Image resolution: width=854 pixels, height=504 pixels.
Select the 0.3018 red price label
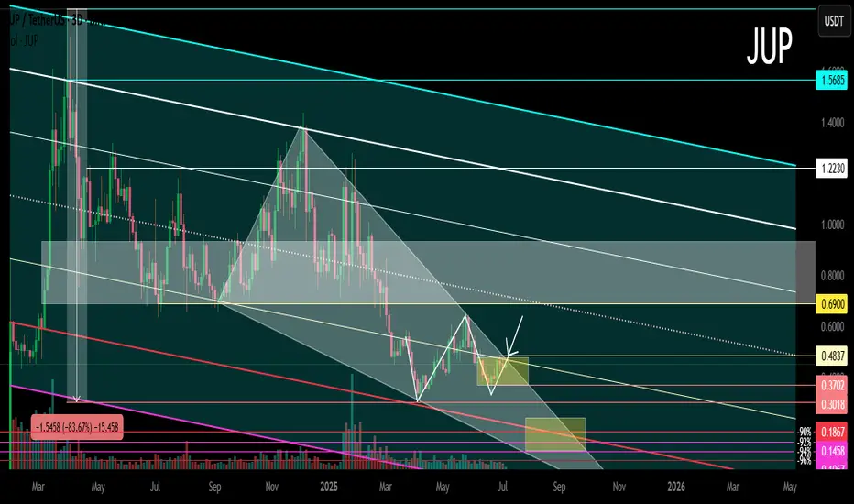[832, 404]
